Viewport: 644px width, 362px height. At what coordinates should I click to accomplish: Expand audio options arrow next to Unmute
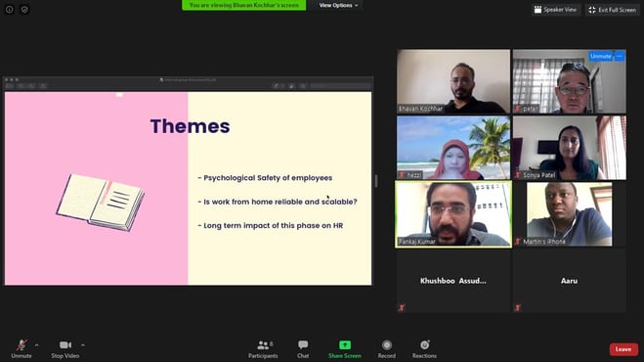(36, 344)
